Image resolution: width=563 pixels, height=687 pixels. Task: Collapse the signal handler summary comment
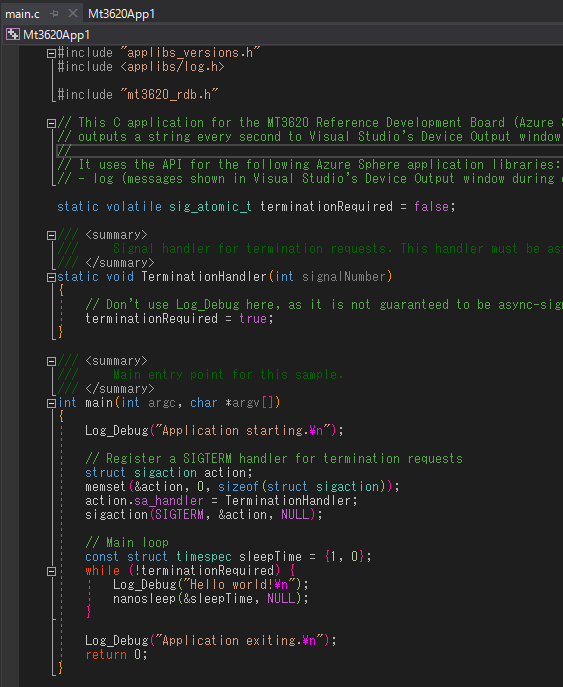pos(51,236)
